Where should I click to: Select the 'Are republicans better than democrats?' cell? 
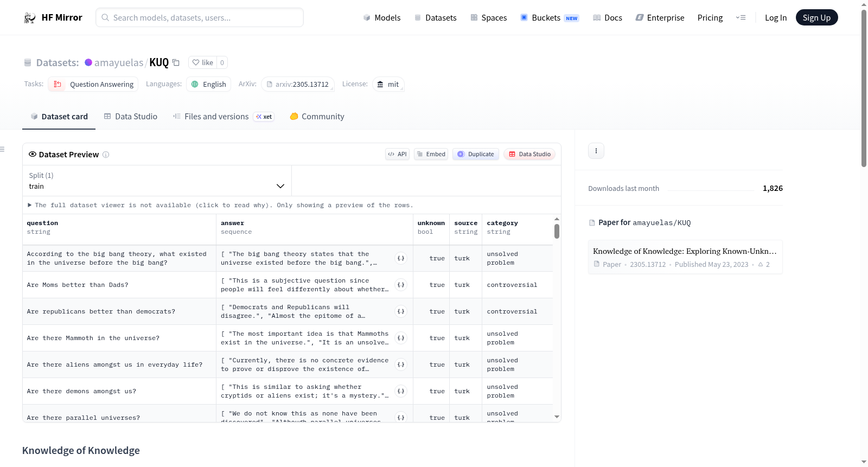[119, 311]
